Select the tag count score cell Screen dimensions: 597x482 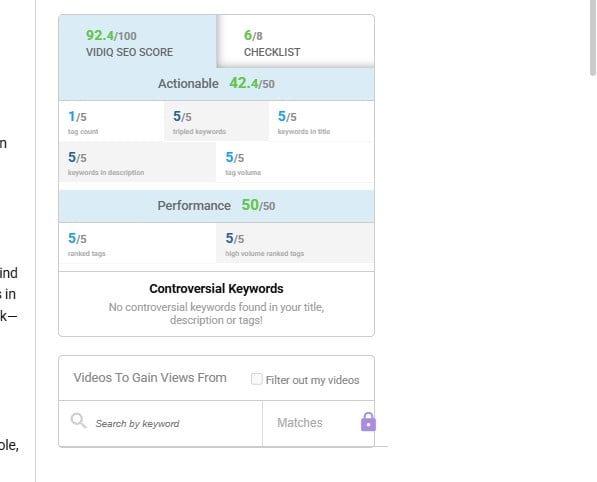click(112, 121)
